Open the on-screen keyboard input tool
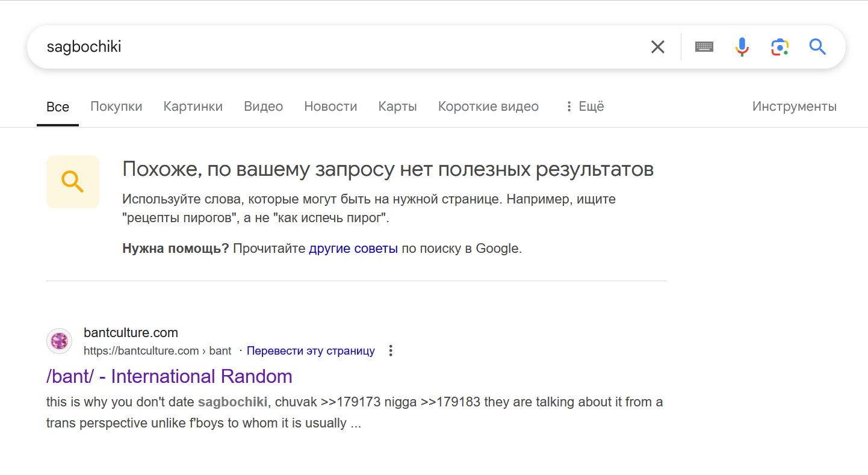Image resolution: width=868 pixels, height=475 pixels. coord(704,47)
